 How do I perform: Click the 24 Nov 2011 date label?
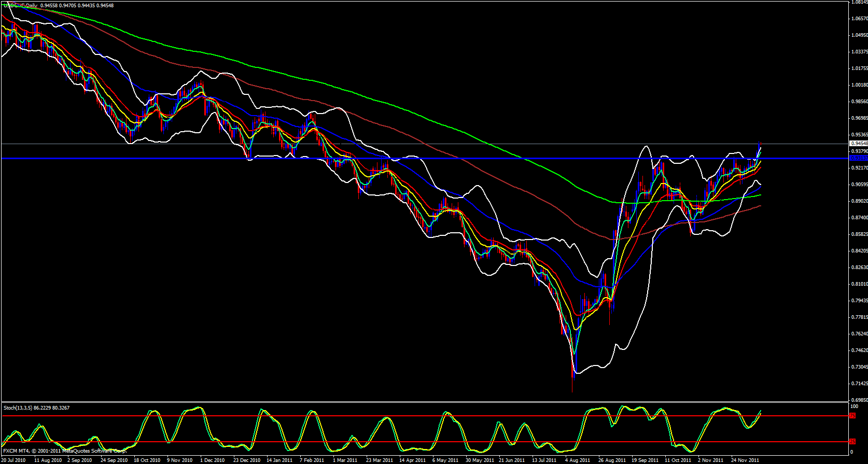click(x=745, y=460)
